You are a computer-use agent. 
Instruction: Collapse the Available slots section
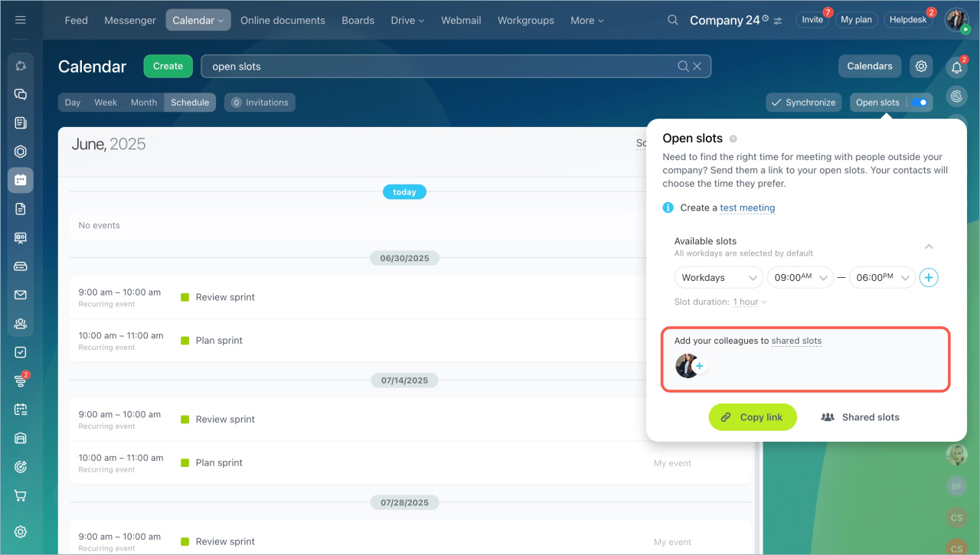tap(929, 246)
